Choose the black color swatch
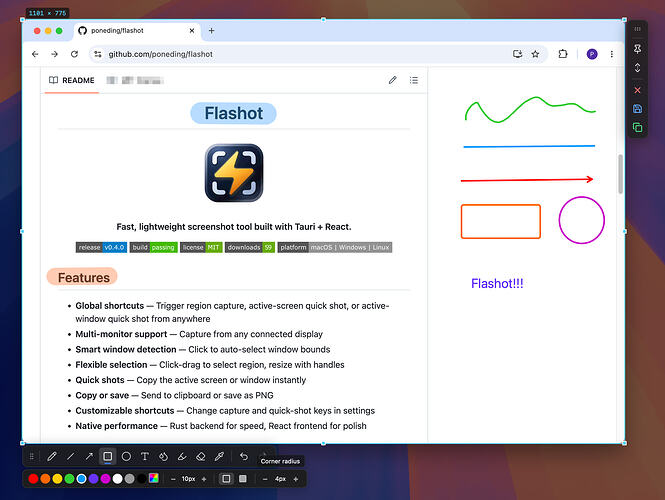The height and width of the screenshot is (500, 665). pyautogui.click(x=142, y=479)
